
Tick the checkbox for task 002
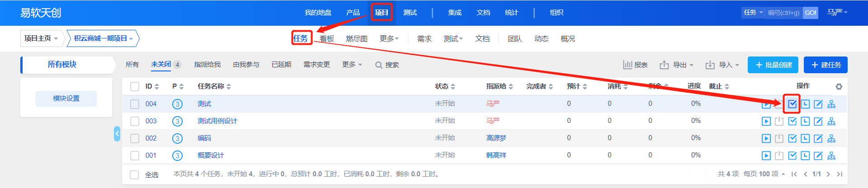click(x=135, y=139)
